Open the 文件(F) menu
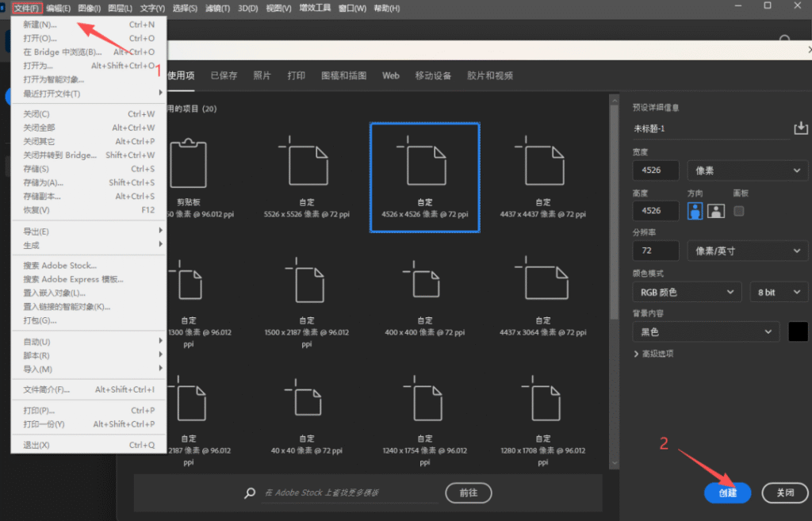This screenshot has width=812, height=521. 27,8
